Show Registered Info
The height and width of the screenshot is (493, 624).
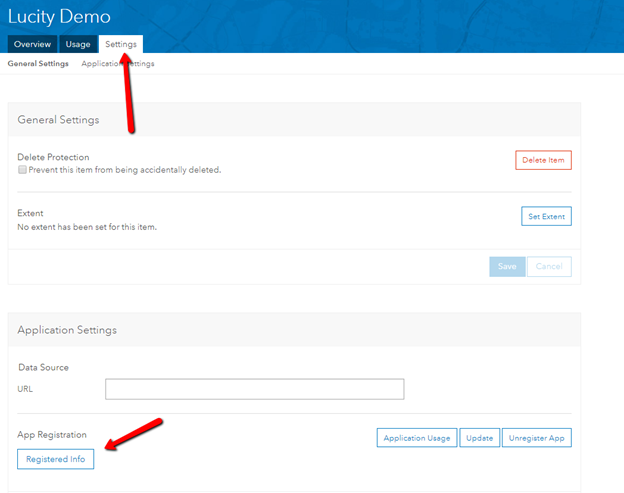(56, 459)
